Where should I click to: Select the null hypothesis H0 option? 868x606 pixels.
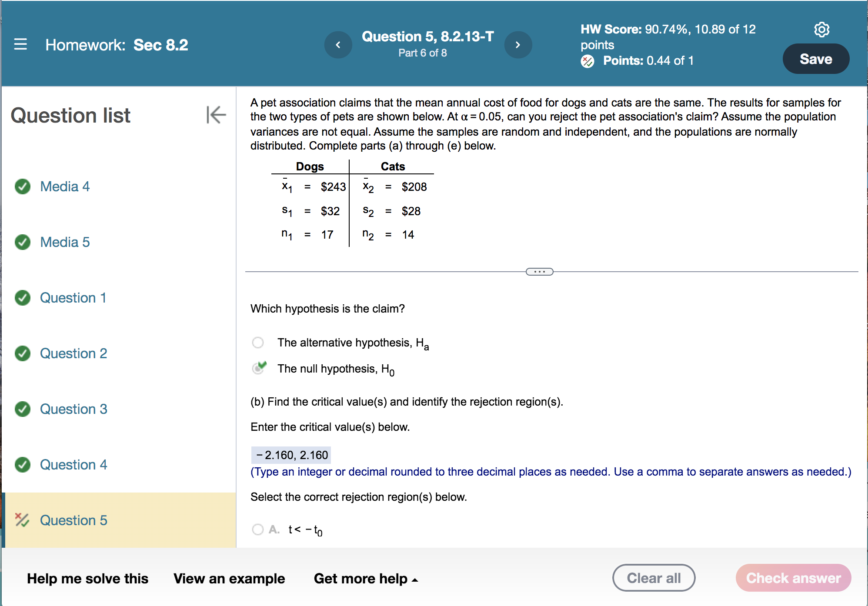click(x=258, y=368)
